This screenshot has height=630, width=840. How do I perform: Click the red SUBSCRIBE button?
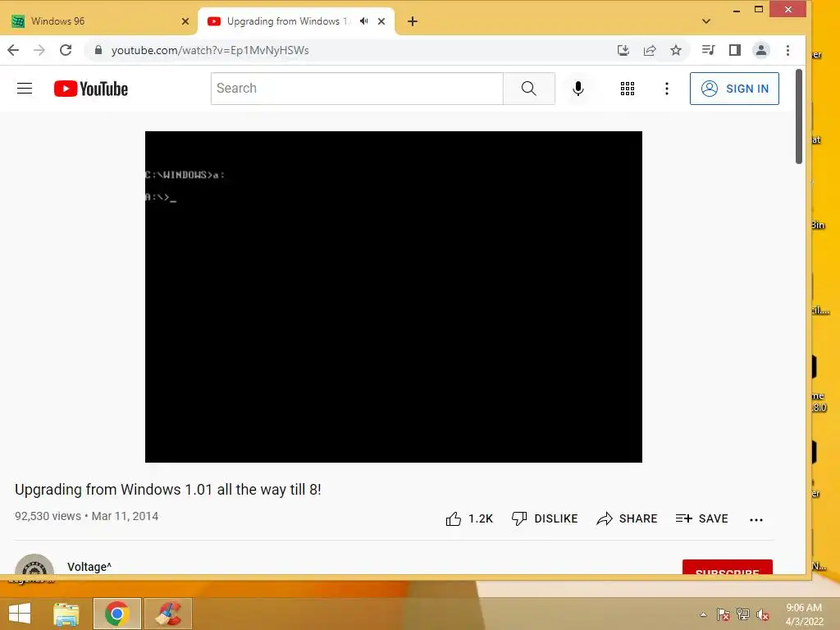tap(727, 567)
